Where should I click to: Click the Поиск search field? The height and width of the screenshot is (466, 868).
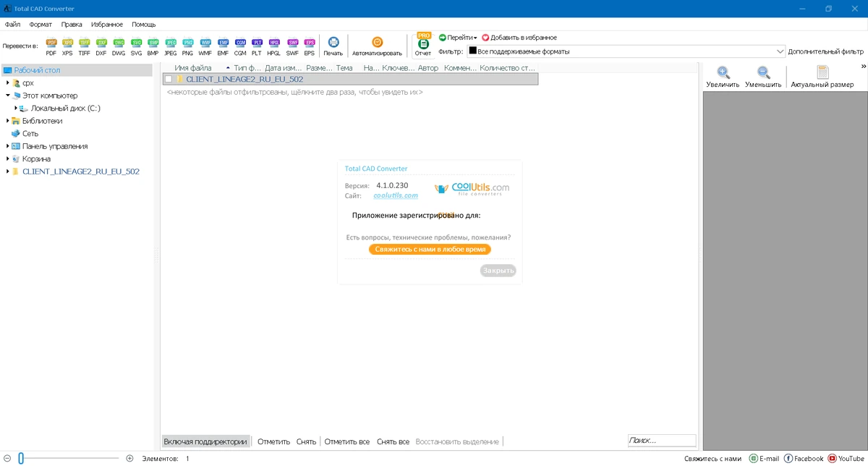pyautogui.click(x=662, y=440)
